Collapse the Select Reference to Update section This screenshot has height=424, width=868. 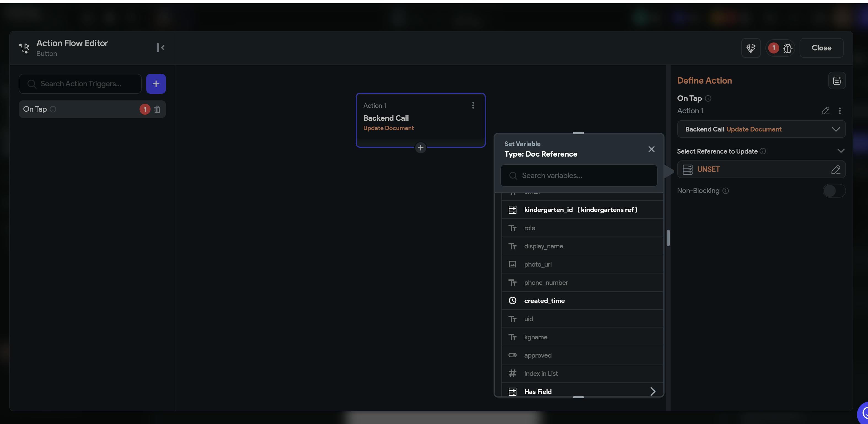click(840, 151)
